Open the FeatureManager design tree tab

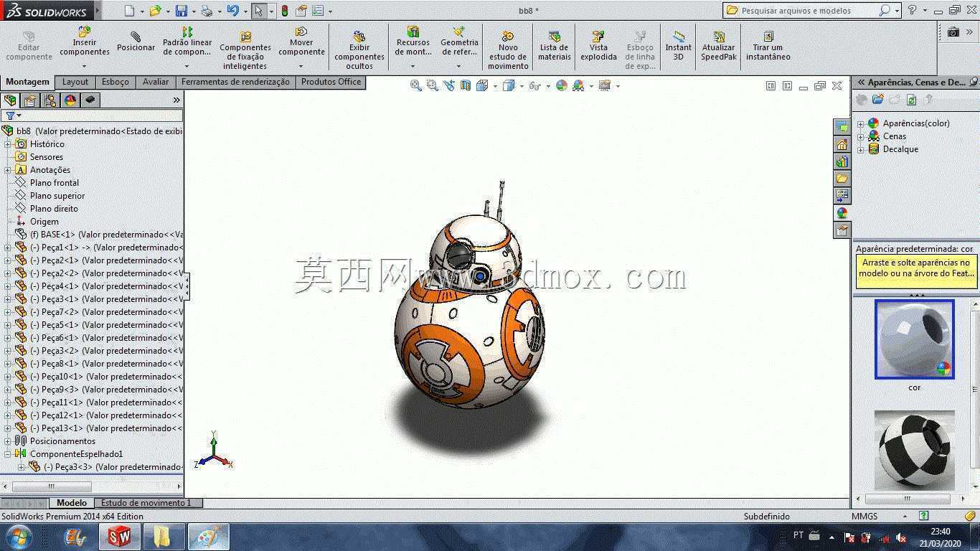(10, 100)
